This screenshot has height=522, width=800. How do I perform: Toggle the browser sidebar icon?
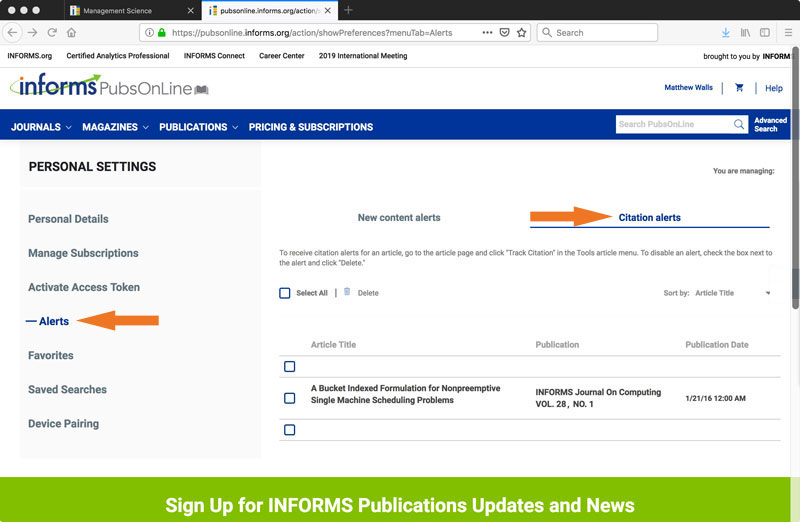pos(765,33)
